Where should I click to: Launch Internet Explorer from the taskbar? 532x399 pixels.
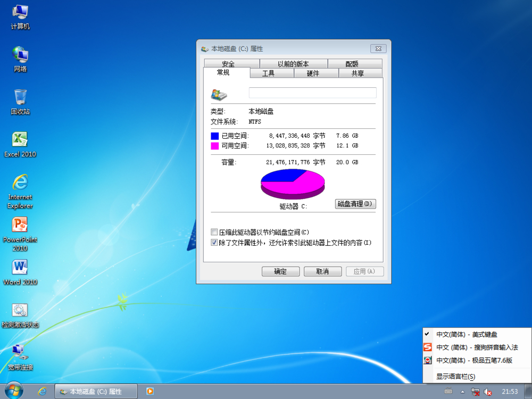click(42, 391)
